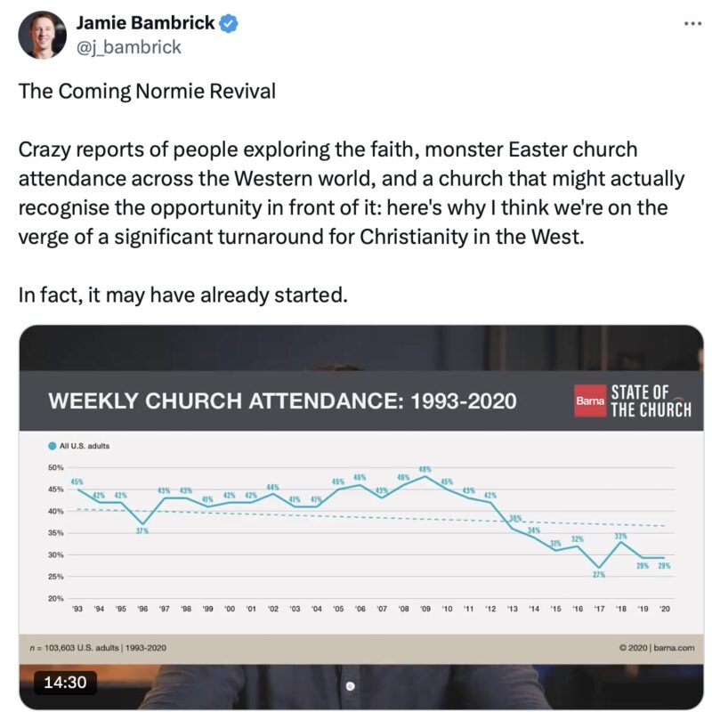Click the Weekly Church Attendance chart title

coord(282,401)
